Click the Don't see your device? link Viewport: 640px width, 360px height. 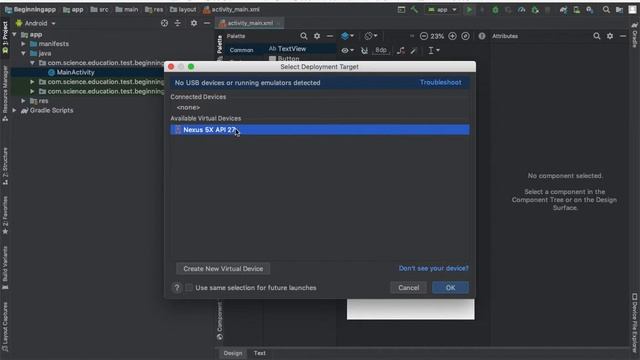tap(433, 268)
